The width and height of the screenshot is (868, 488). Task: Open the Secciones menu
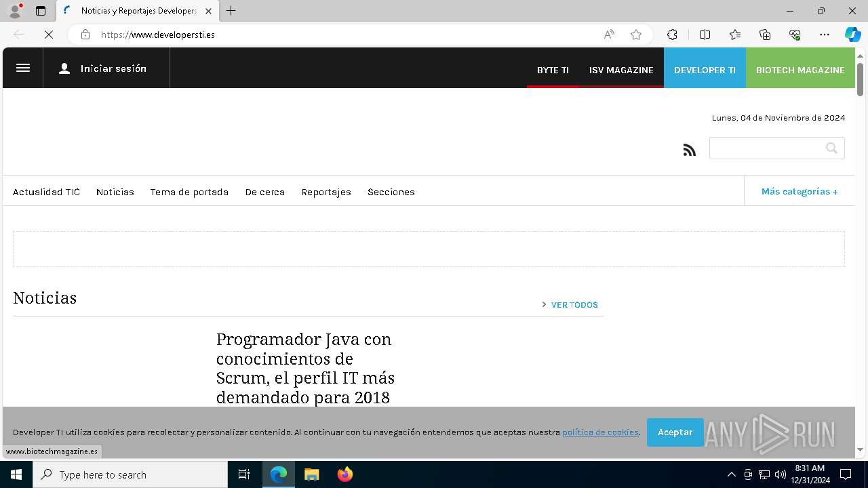click(391, 192)
